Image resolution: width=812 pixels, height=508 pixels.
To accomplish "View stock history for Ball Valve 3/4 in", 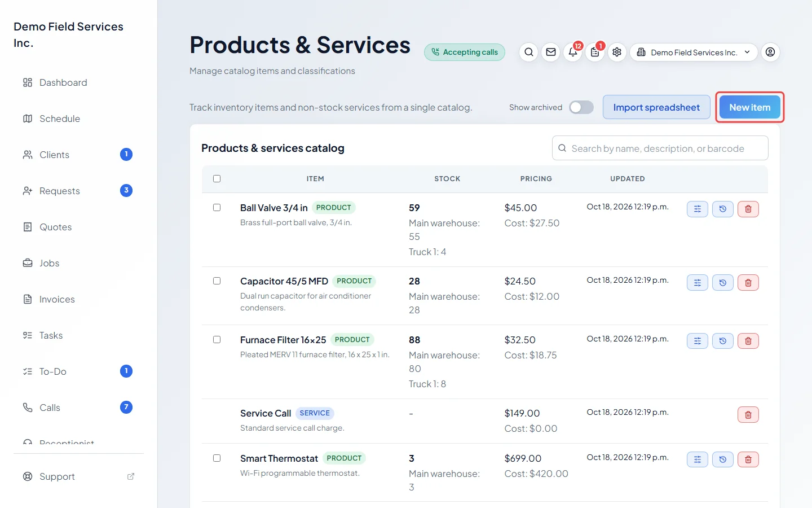I will [x=723, y=209].
